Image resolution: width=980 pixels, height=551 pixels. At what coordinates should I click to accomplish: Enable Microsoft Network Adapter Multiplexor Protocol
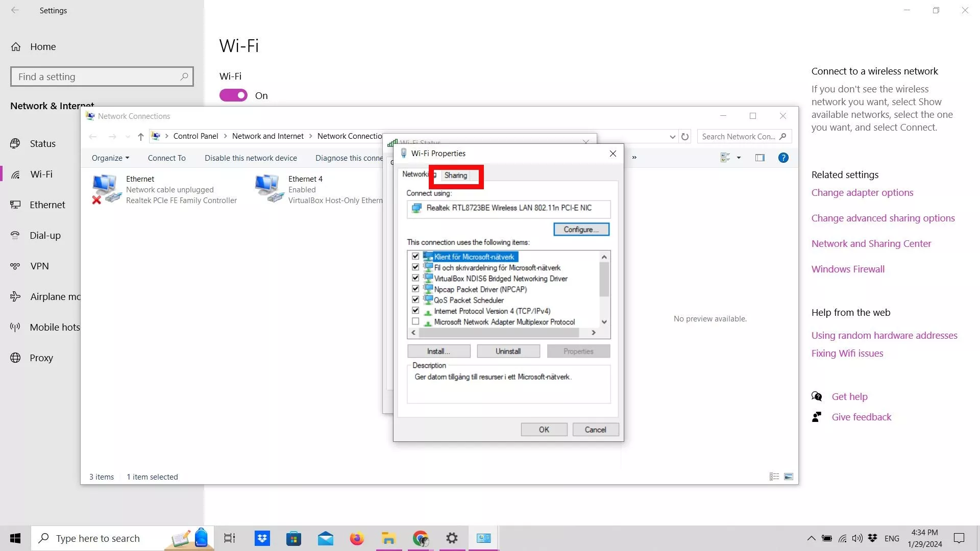pos(415,322)
